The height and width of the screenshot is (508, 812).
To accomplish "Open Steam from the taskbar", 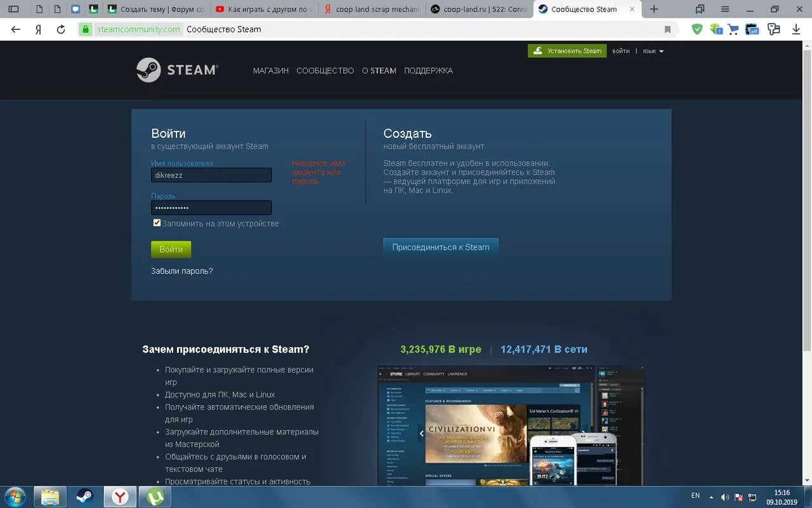I will point(85,497).
